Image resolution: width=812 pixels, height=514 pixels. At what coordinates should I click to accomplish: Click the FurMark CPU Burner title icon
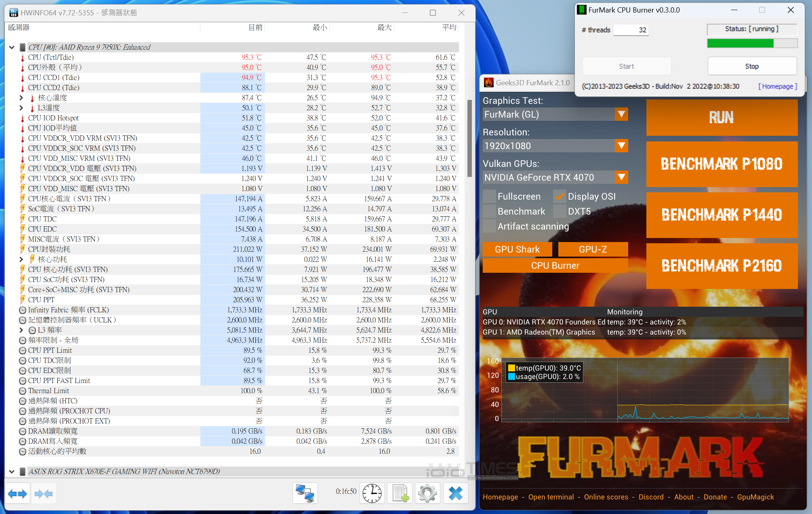(x=582, y=10)
